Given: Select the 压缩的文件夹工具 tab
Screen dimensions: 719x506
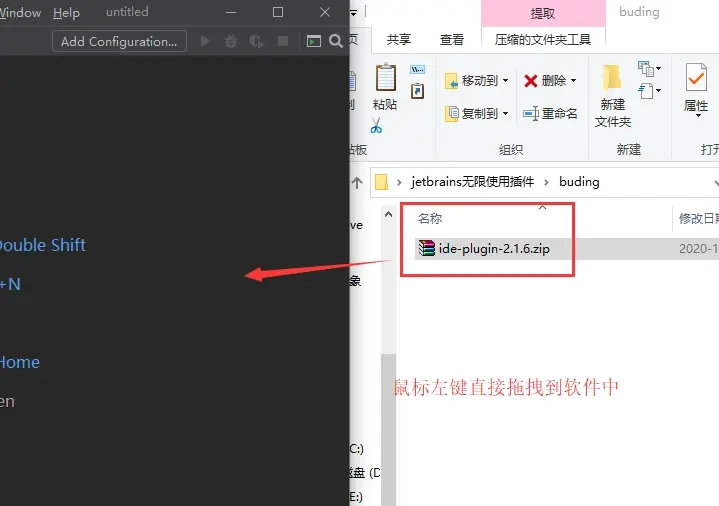Looking at the screenshot, I should pyautogui.click(x=543, y=39).
